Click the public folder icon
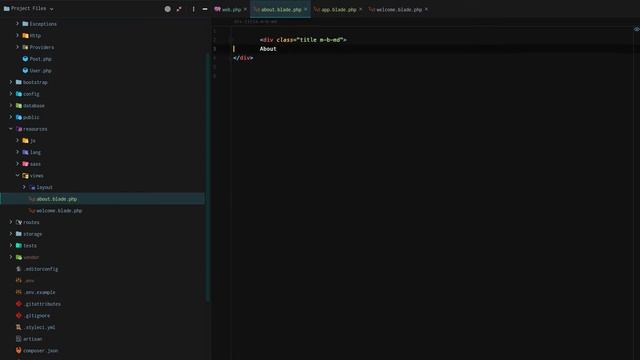This screenshot has height=360, width=640. point(19,117)
